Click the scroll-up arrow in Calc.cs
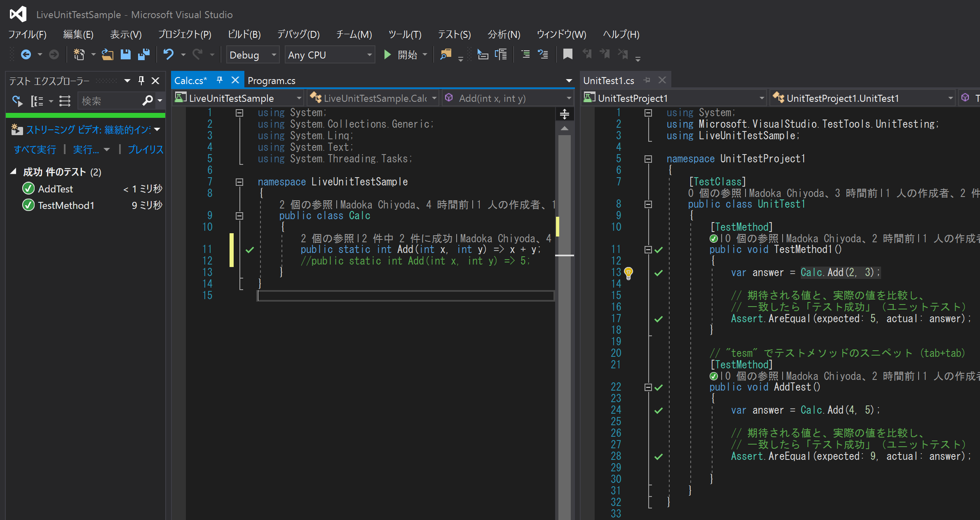 [x=565, y=129]
